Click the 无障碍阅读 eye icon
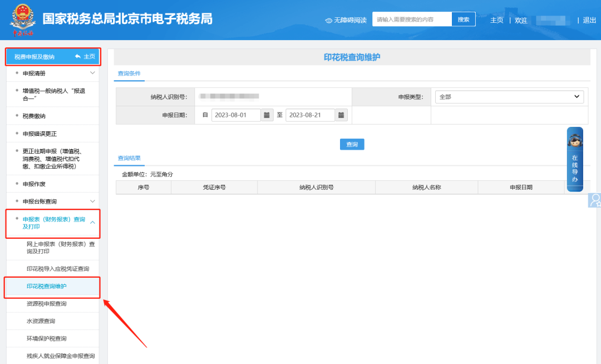Viewport: 601px width, 364px height. pyautogui.click(x=329, y=20)
